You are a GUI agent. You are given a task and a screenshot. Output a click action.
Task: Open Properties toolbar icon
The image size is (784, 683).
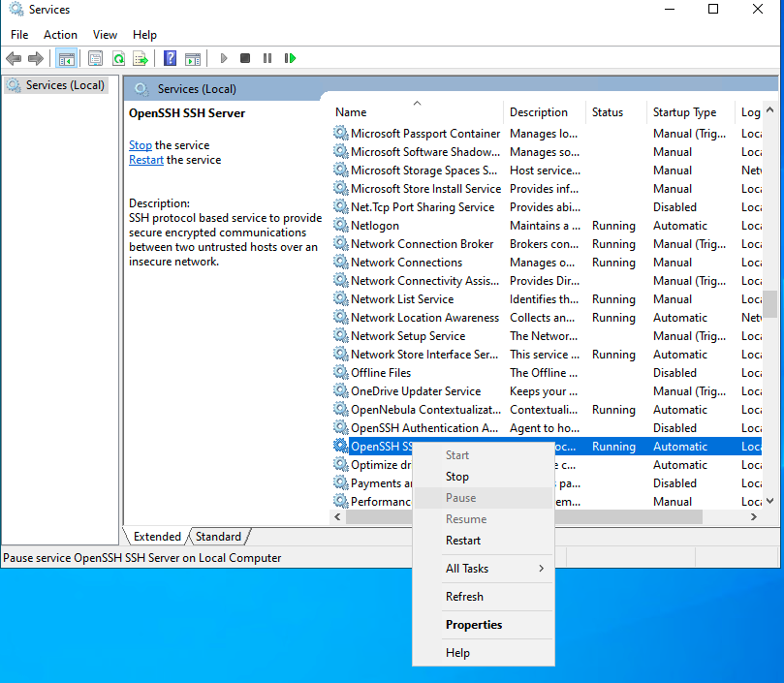(95, 58)
